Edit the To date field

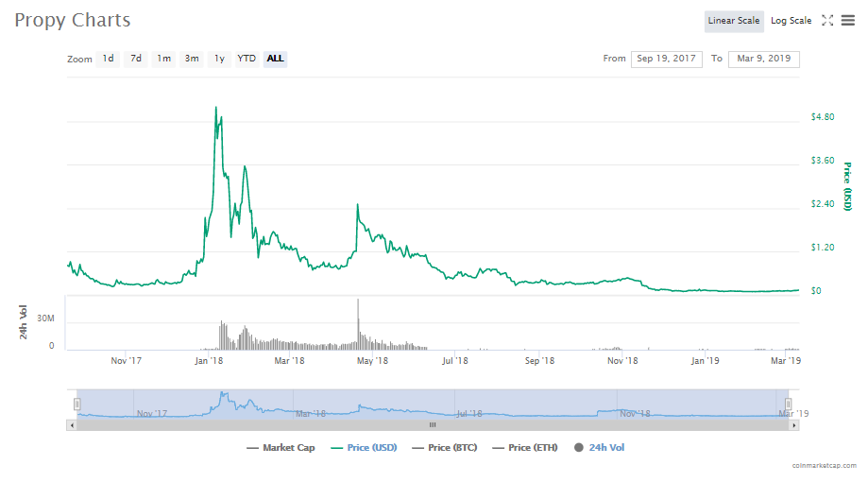tap(764, 59)
